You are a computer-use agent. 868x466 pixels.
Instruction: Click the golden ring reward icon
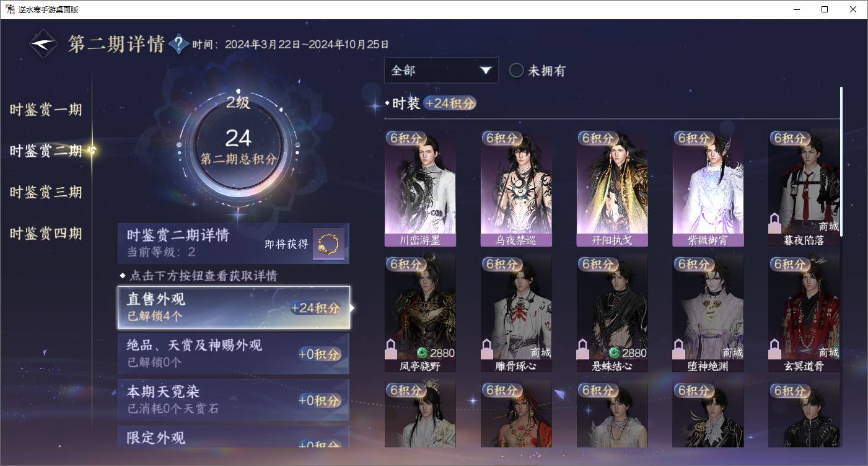(x=328, y=244)
